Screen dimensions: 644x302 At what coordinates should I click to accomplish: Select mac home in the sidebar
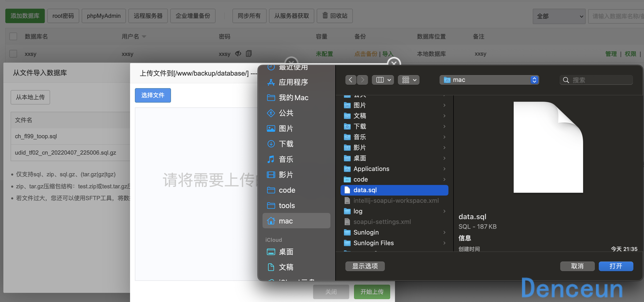click(x=296, y=221)
